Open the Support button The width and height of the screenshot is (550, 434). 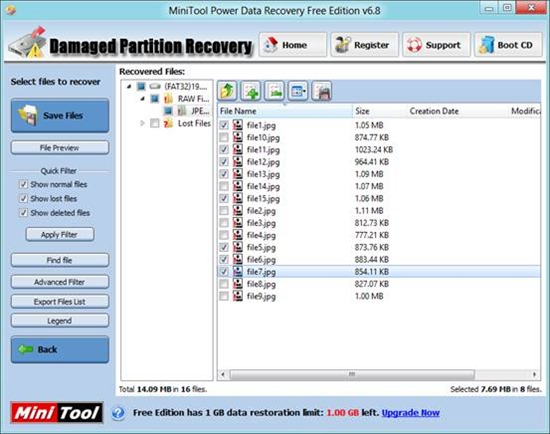[x=436, y=45]
